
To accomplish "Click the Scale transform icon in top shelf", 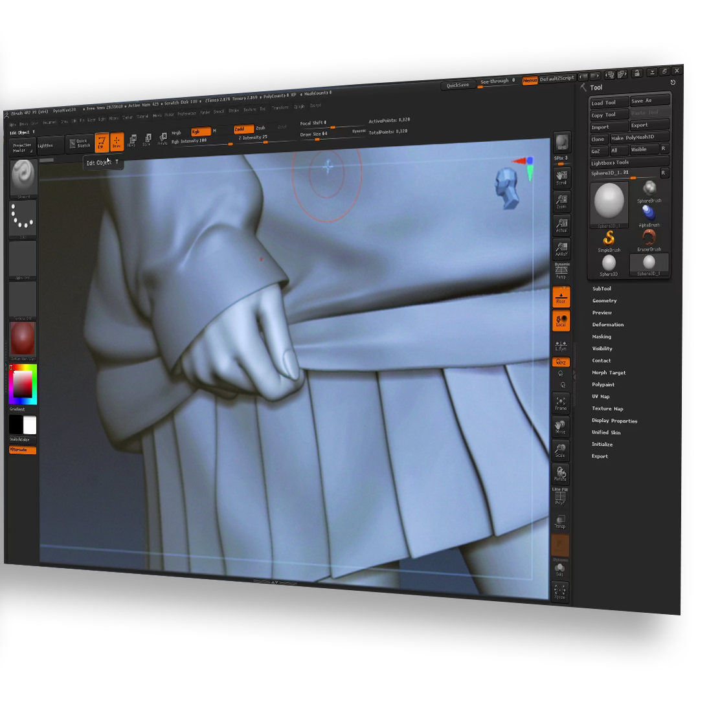I will click(148, 140).
